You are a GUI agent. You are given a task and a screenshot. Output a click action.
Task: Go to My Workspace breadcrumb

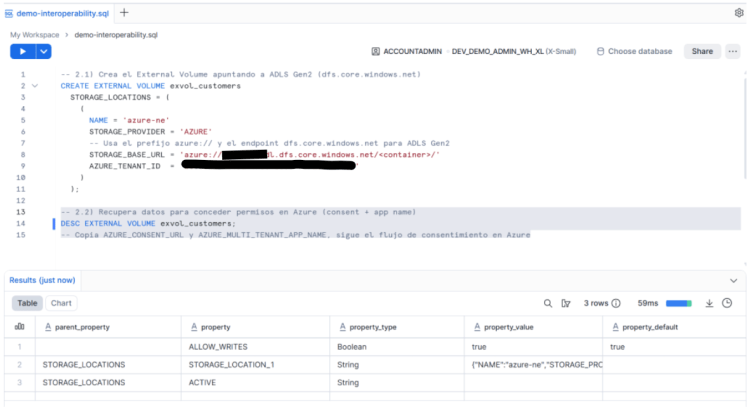(33, 34)
